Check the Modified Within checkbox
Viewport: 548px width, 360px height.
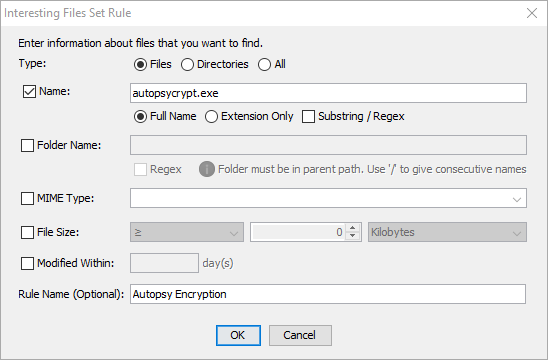27,263
